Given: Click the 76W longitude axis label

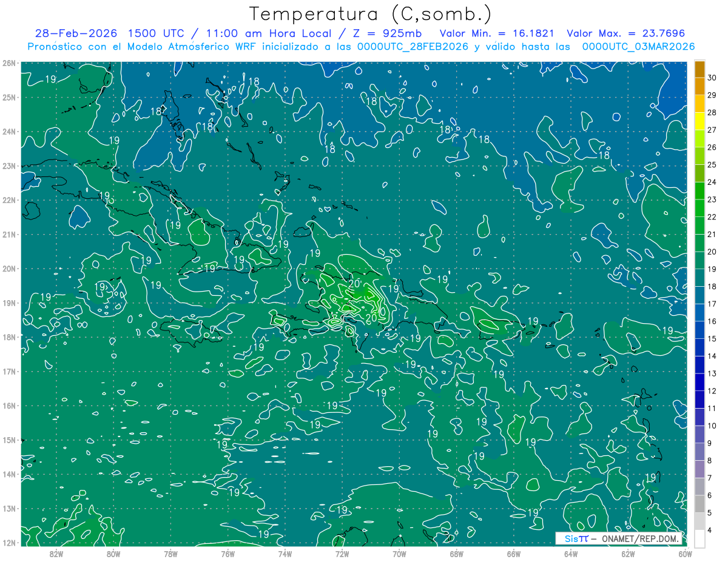Looking at the screenshot, I should pyautogui.click(x=227, y=554).
